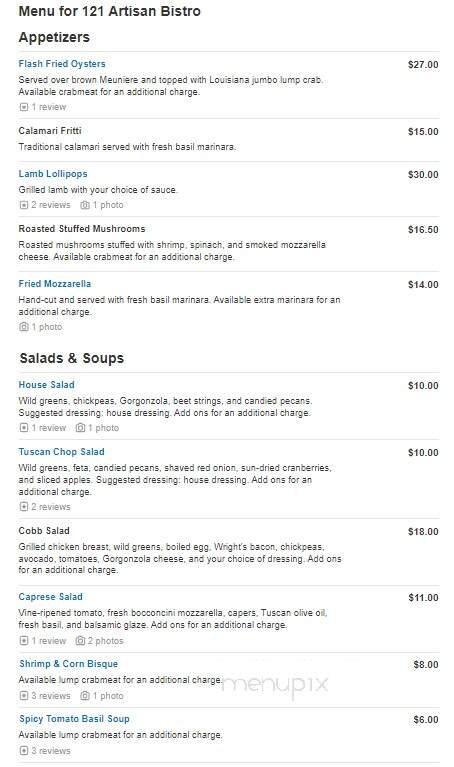Open the House Salad link
The height and width of the screenshot is (767, 454).
(46, 384)
